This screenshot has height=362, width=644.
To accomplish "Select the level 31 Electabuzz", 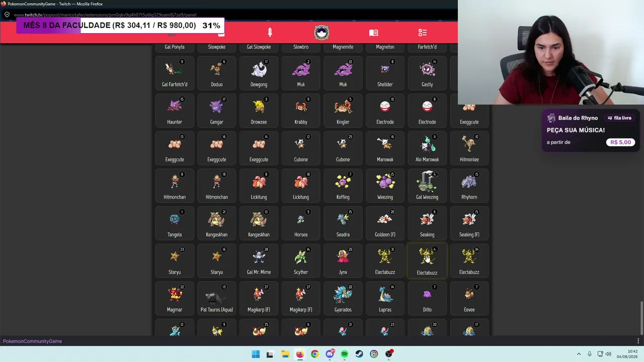I will click(x=385, y=261).
